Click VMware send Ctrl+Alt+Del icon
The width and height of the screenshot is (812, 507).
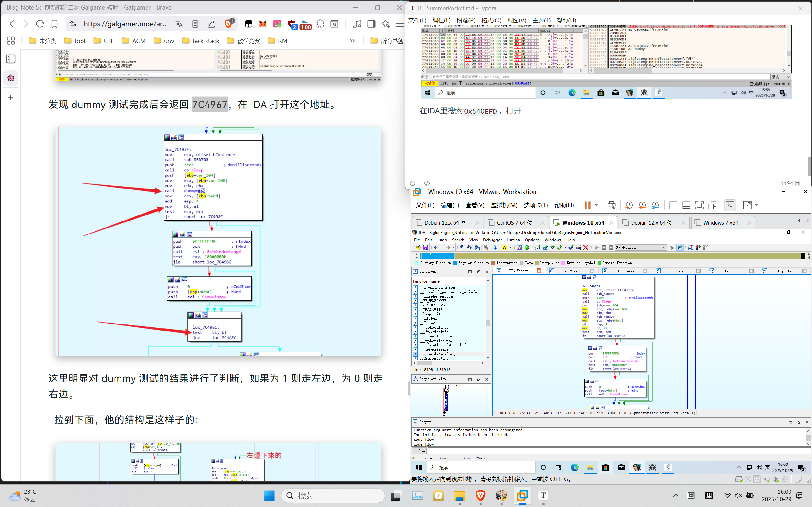[x=612, y=205]
